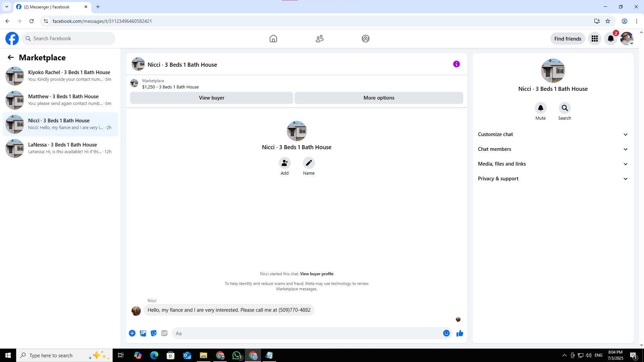This screenshot has height=362, width=644.
Task: Click the Add people icon
Action: pos(284,163)
